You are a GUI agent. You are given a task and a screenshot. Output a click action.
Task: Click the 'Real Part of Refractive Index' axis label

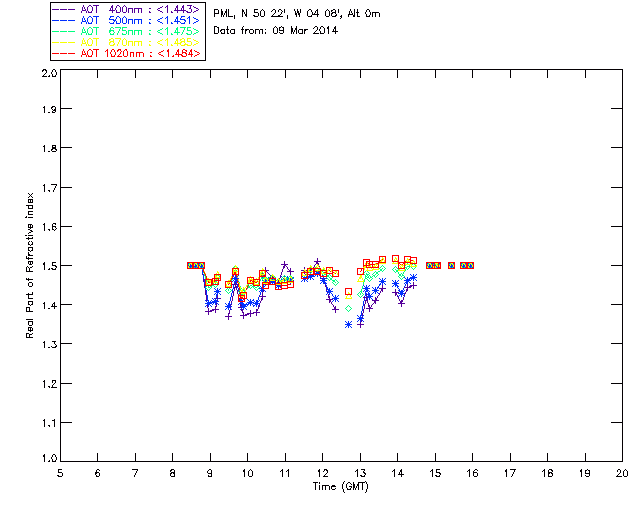coord(30,265)
